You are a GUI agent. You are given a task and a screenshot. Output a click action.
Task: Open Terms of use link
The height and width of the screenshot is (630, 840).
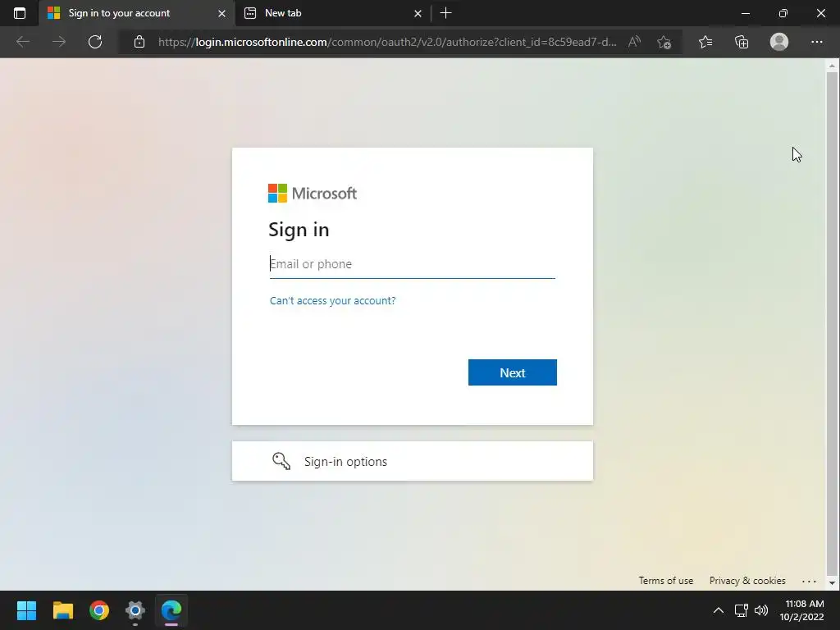click(x=665, y=581)
